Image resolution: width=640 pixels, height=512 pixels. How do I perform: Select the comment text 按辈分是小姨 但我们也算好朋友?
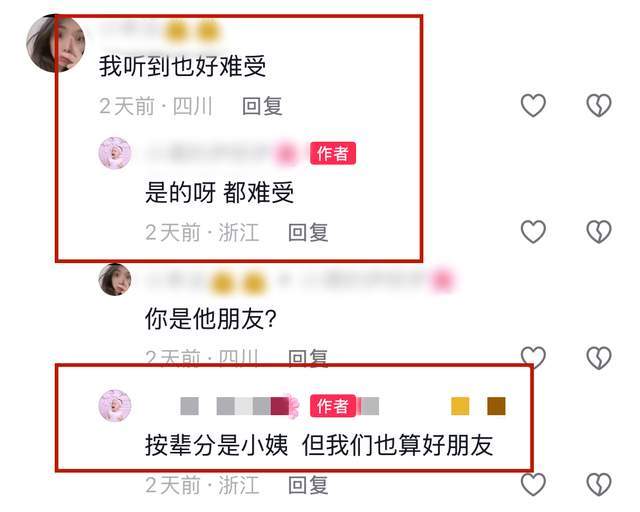319,445
